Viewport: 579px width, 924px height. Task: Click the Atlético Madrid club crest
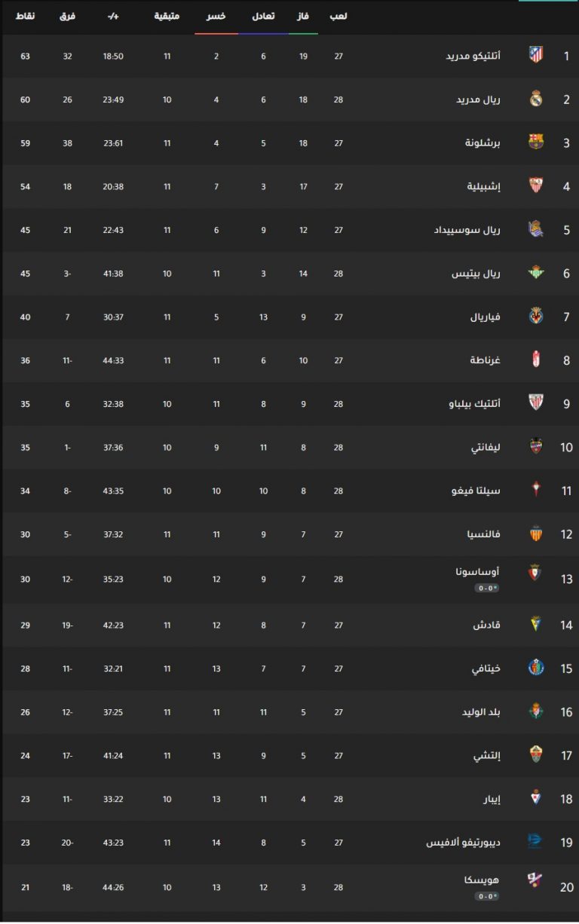[536, 55]
